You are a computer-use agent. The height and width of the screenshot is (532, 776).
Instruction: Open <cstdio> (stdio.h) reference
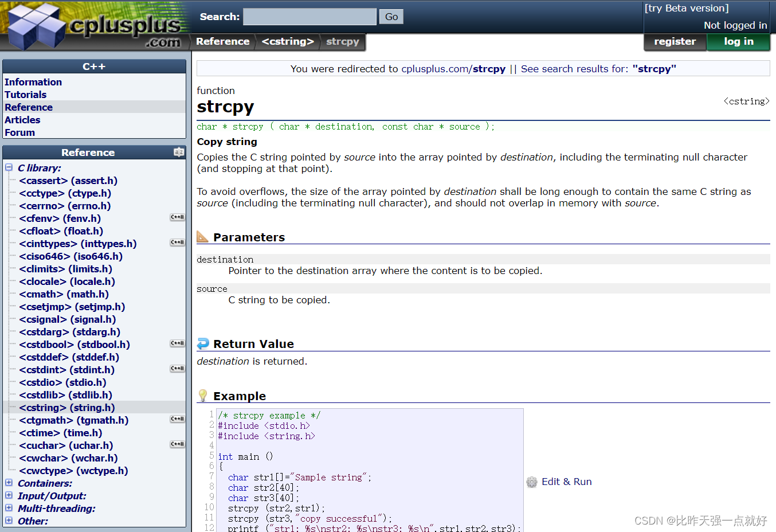coord(63,382)
